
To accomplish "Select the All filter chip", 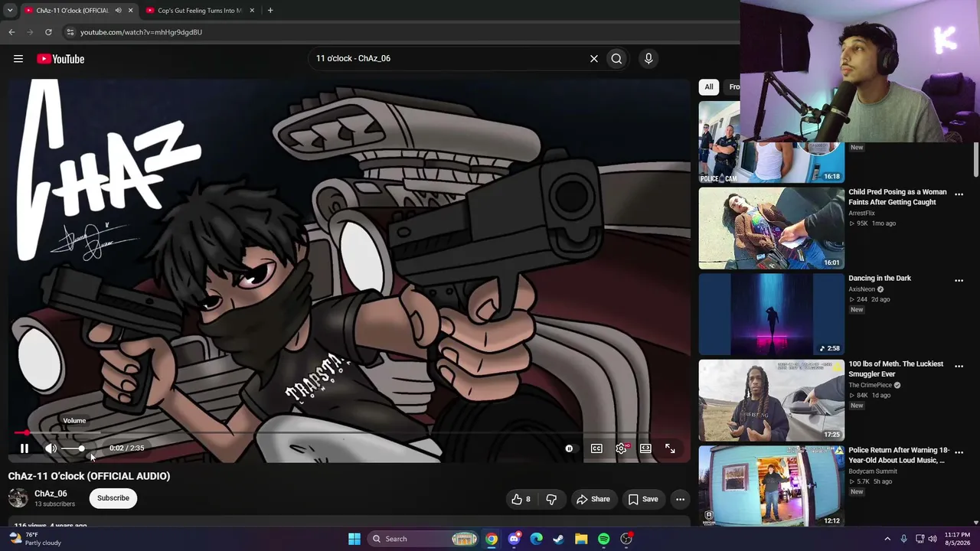I will [709, 86].
